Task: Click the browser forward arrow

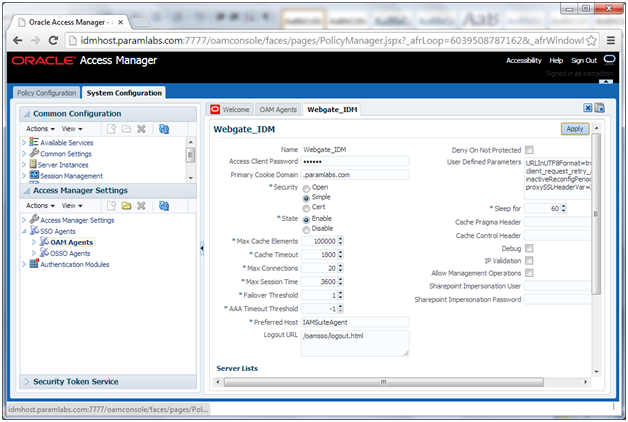Action: coord(35,40)
